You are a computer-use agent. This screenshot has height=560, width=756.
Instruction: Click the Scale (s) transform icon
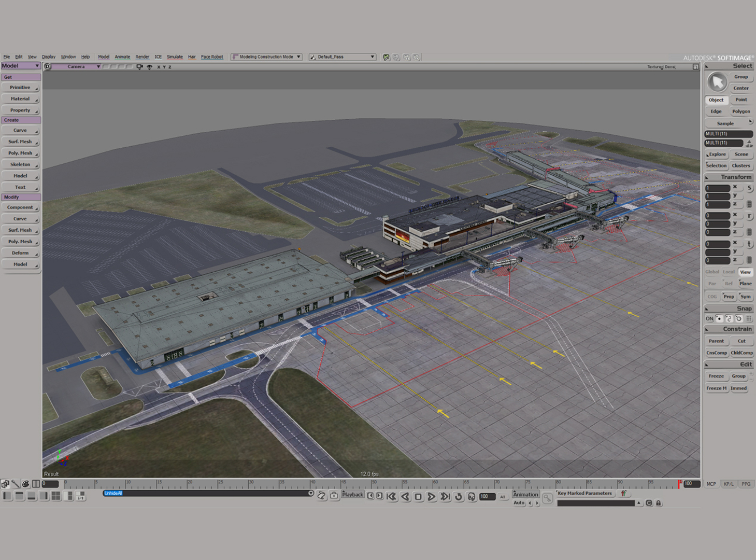coord(749,188)
